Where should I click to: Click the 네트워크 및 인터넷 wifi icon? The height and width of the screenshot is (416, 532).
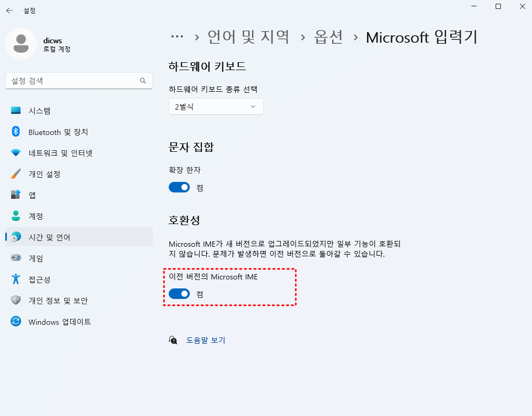pyautogui.click(x=16, y=153)
